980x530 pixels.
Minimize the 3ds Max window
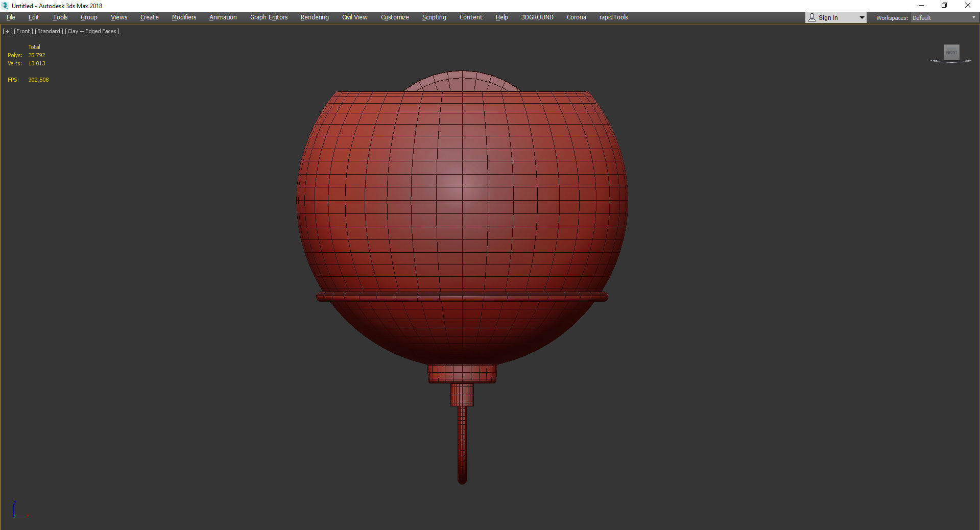point(921,6)
